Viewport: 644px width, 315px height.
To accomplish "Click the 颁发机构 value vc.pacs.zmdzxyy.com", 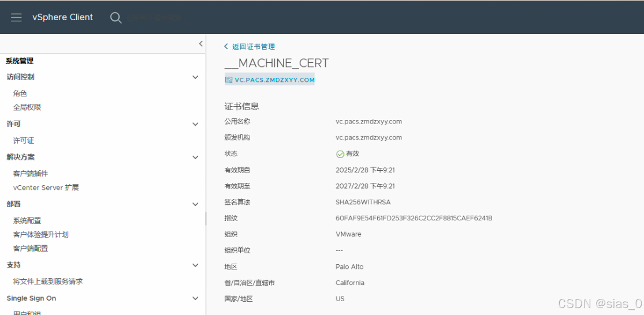I will (369, 137).
